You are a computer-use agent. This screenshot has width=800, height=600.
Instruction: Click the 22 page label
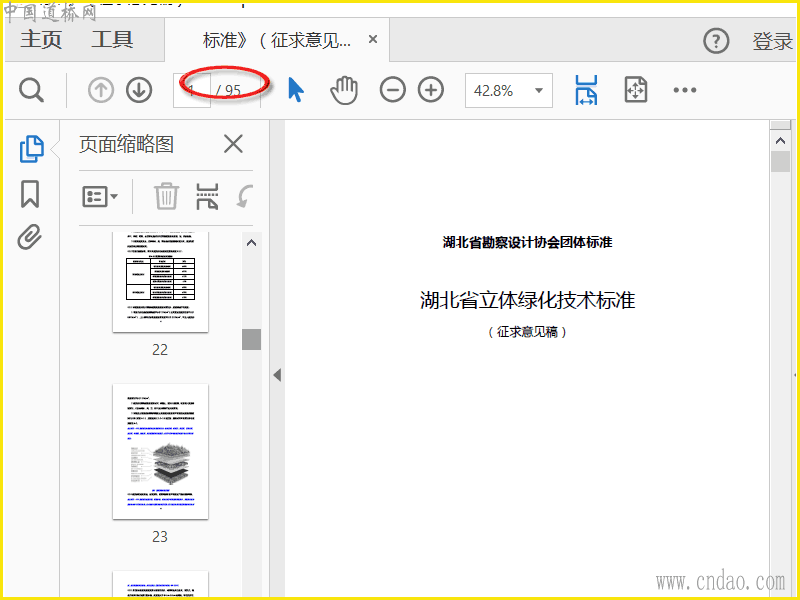(160, 349)
